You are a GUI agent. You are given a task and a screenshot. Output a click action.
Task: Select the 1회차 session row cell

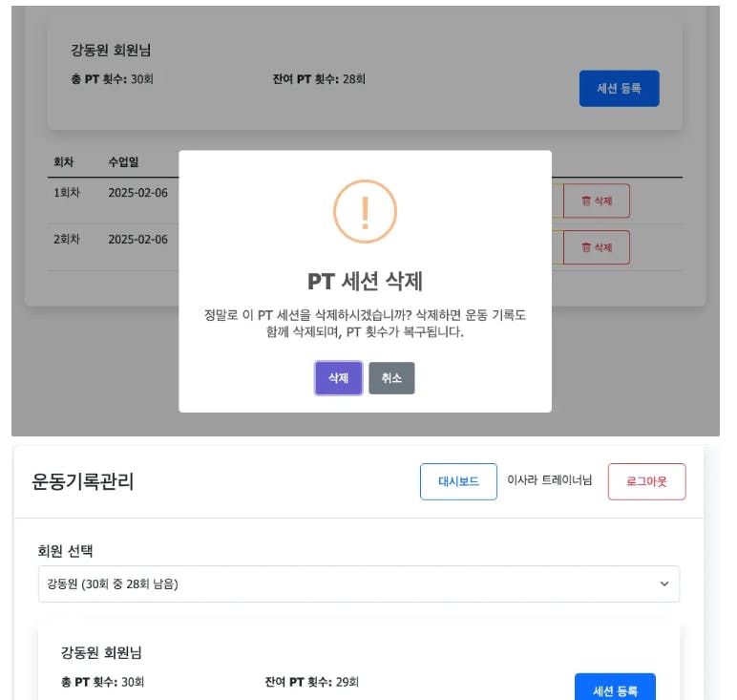point(67,193)
